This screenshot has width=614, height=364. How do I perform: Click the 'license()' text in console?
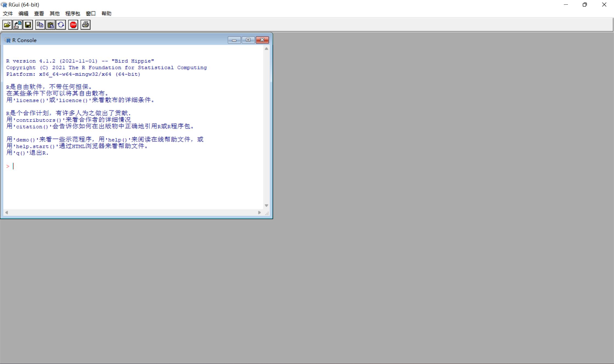(x=30, y=101)
